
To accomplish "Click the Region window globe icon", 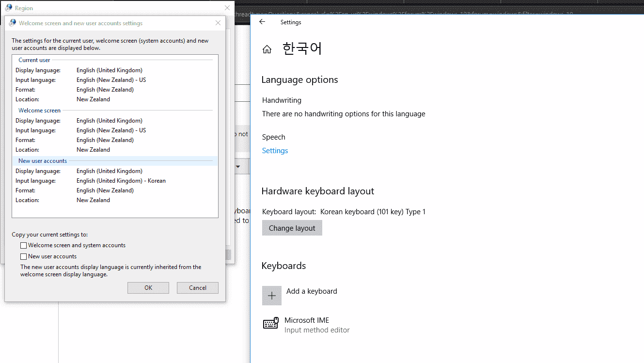I will (9, 8).
